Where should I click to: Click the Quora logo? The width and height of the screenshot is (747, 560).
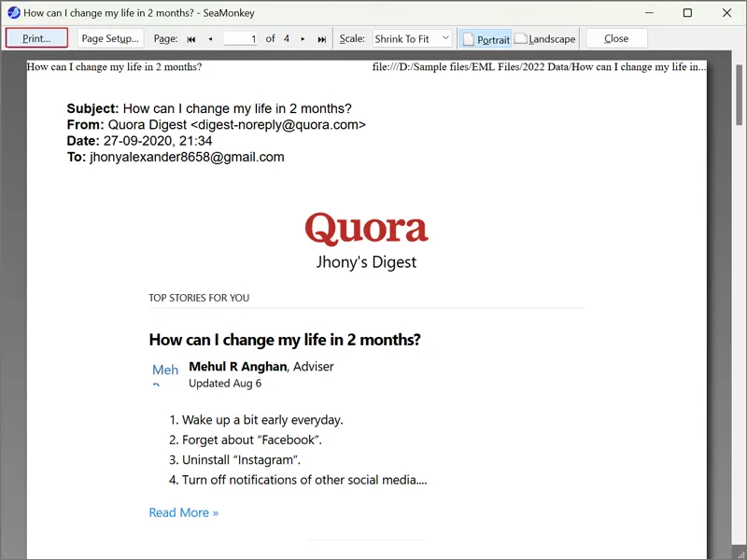click(x=366, y=229)
